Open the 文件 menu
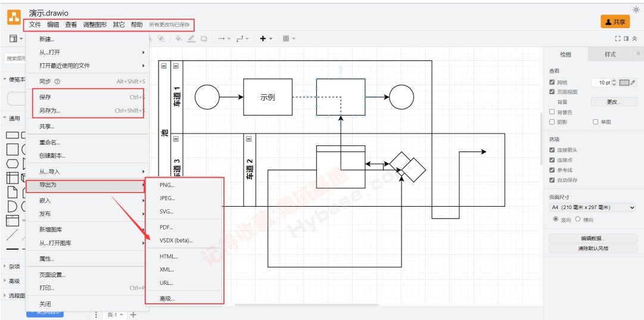Screen dimensions: 644x320 (35, 24)
